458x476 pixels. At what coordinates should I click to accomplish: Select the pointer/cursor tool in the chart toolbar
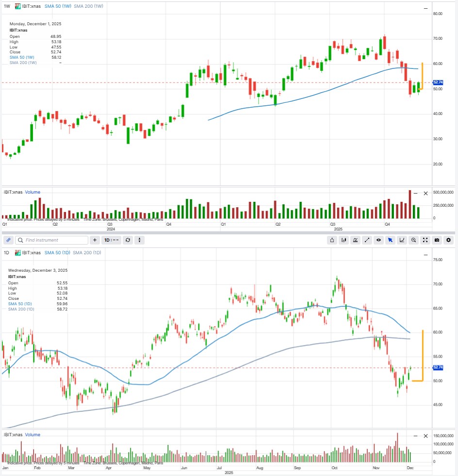coord(390,240)
